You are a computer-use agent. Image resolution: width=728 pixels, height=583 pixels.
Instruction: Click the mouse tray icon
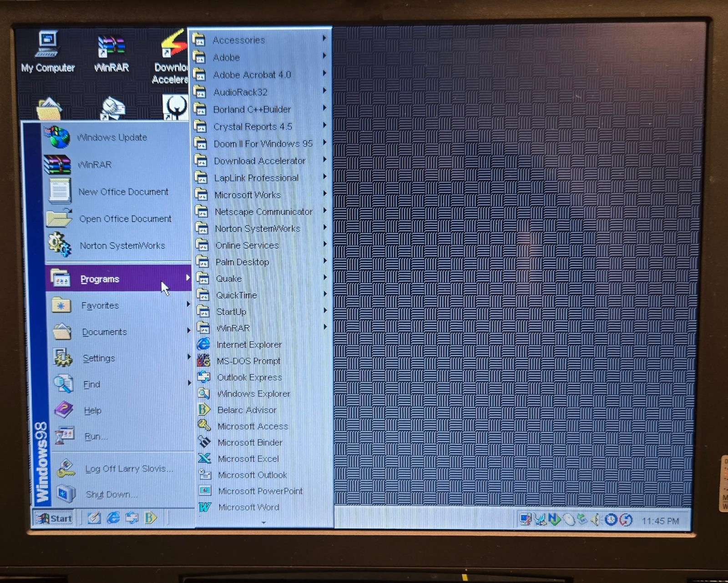(x=568, y=519)
